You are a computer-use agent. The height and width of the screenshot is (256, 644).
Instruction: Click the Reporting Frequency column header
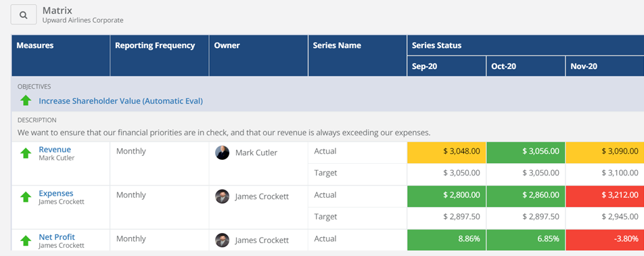pyautogui.click(x=160, y=56)
